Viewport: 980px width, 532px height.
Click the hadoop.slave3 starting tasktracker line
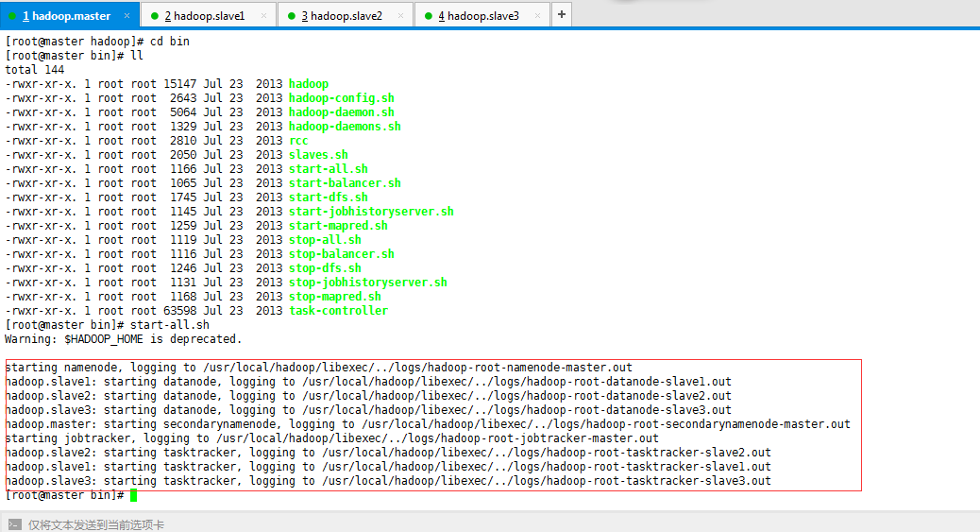coord(388,481)
